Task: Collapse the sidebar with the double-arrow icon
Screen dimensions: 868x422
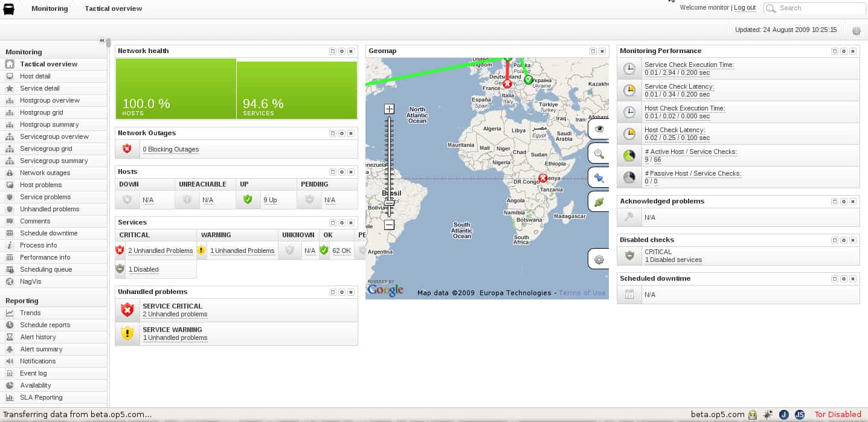Action: [102, 40]
